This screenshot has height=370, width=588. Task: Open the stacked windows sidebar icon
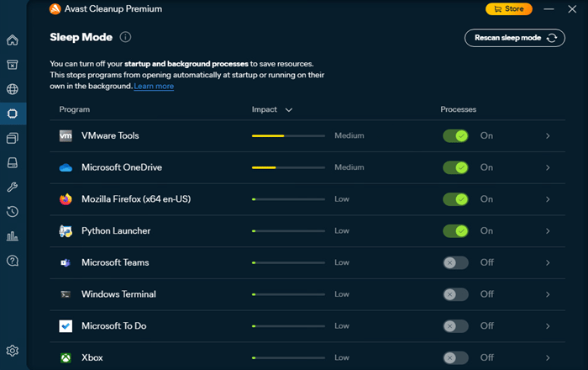pyautogui.click(x=13, y=138)
